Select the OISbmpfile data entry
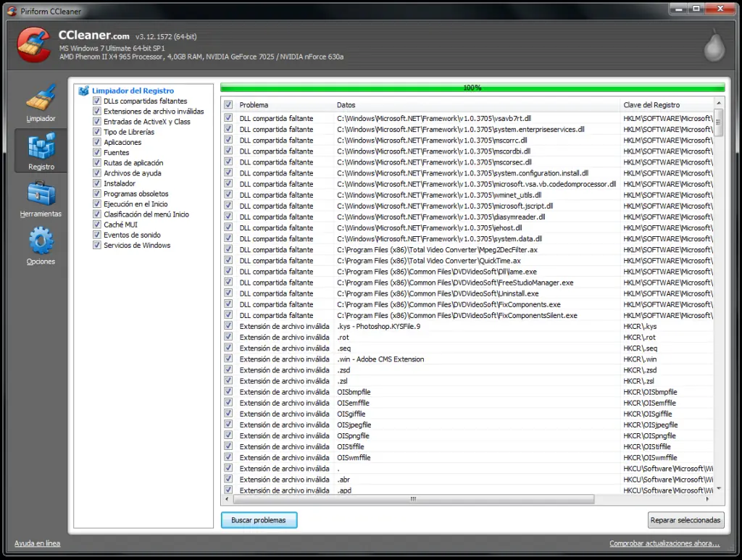Screen dimensions: 742x560 pos(354,392)
